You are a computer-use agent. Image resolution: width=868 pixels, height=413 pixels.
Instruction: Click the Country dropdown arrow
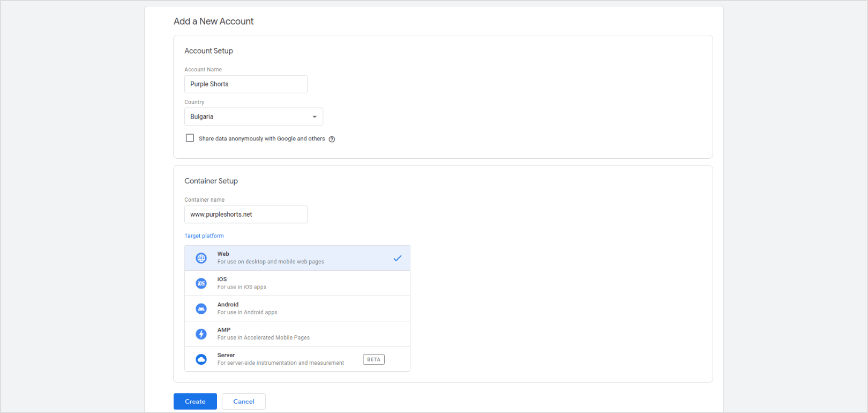[x=315, y=117]
